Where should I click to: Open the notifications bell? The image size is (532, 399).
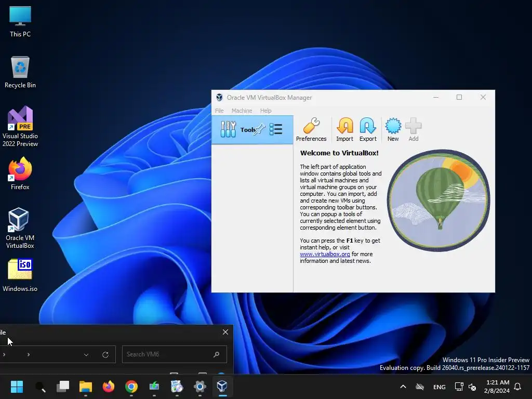pos(518,387)
